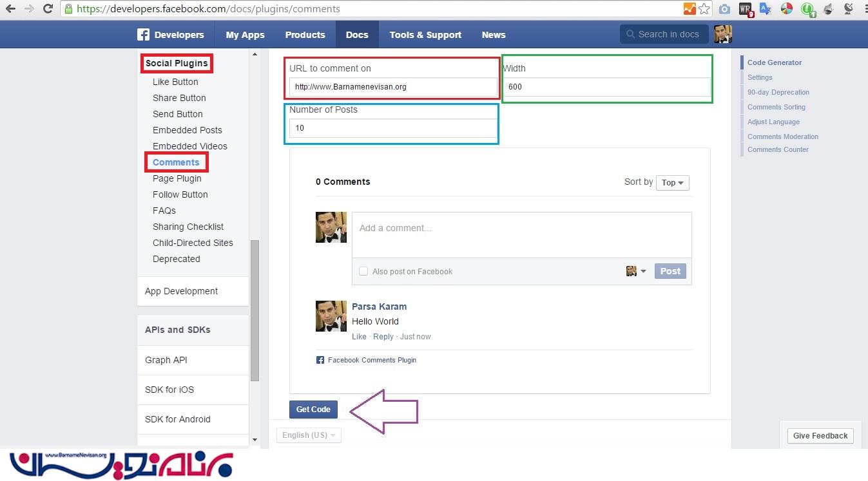868x481 pixels.
Task: Select the Products menu item
Action: (x=305, y=35)
